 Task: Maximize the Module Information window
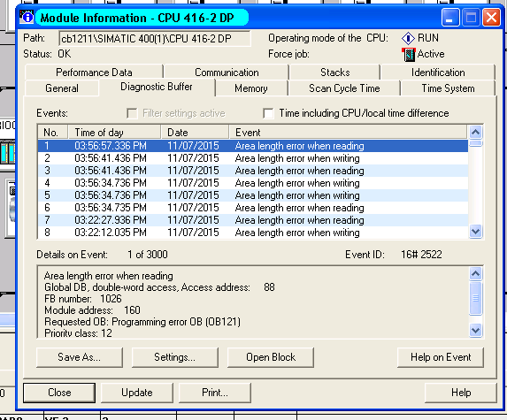[471, 18]
